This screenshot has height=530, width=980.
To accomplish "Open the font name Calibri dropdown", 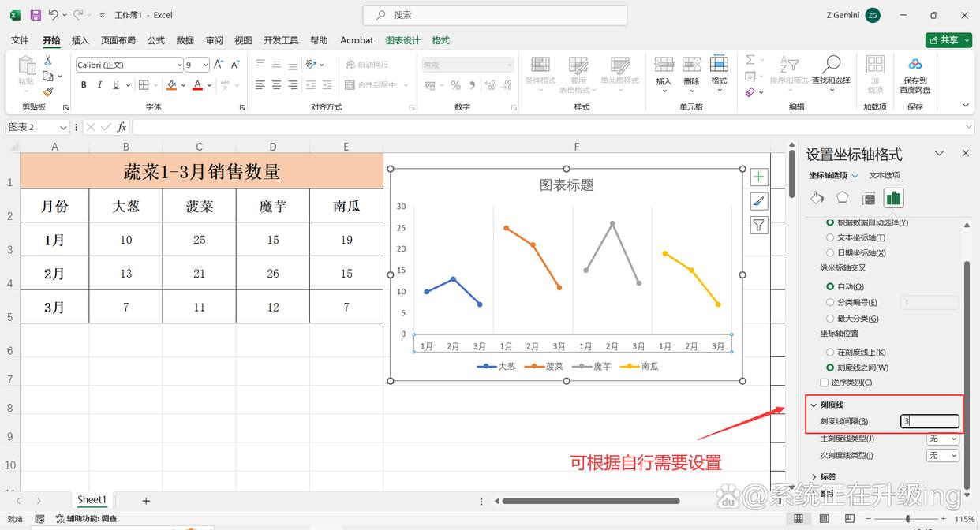I will 178,65.
